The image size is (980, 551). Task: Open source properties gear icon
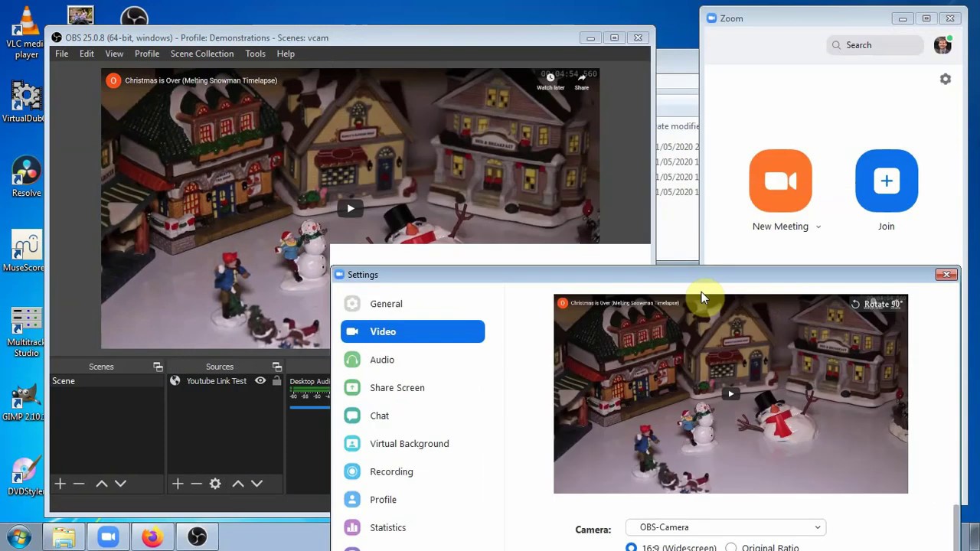coord(215,484)
